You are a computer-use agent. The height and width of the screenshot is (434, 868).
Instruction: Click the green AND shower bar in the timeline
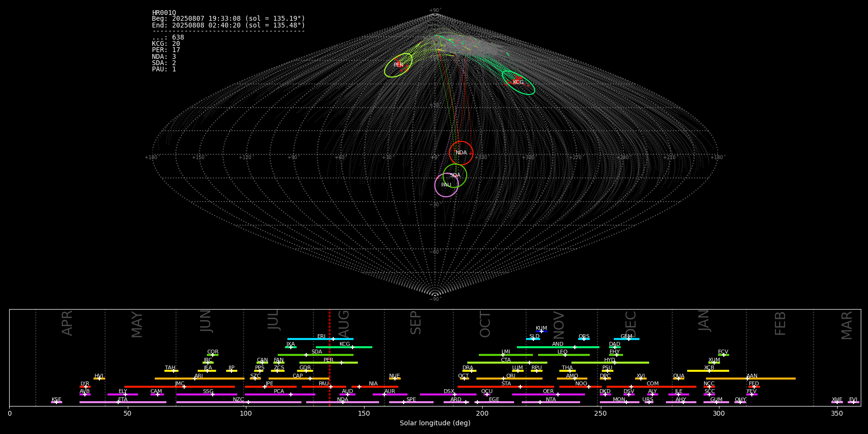pos(558,347)
